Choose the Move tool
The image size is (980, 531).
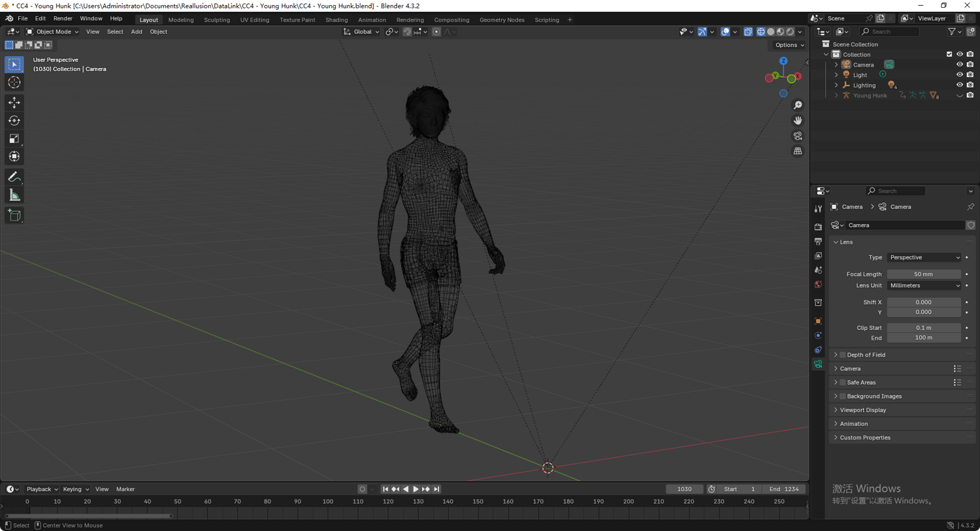click(x=14, y=103)
